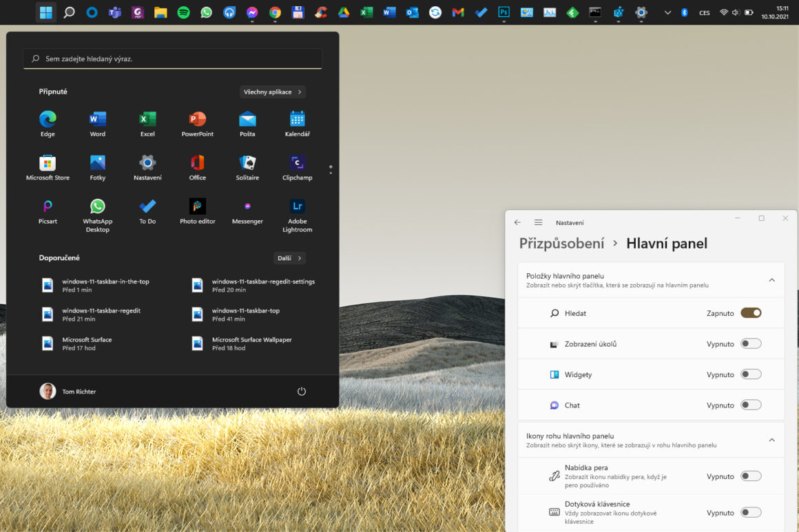Open Picsart from pinned apps

click(x=48, y=211)
